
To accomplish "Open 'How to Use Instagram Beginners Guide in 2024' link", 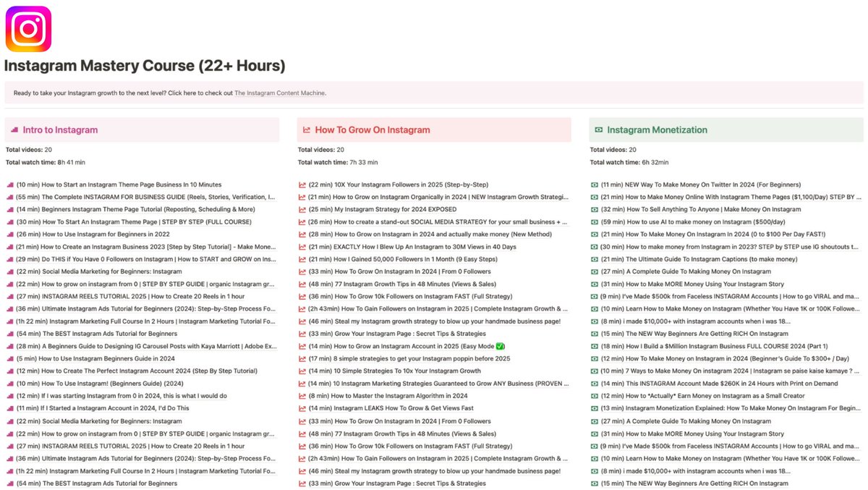I will pyautogui.click(x=95, y=359).
